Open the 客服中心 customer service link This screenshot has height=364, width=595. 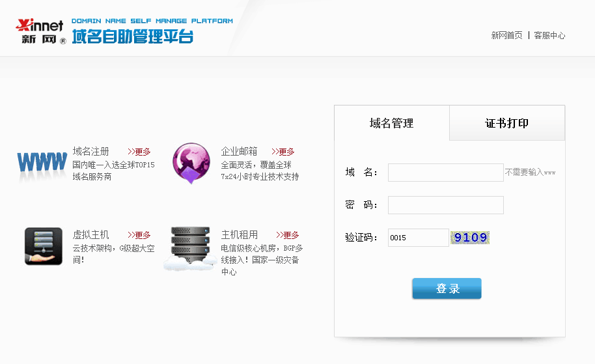pyautogui.click(x=549, y=36)
